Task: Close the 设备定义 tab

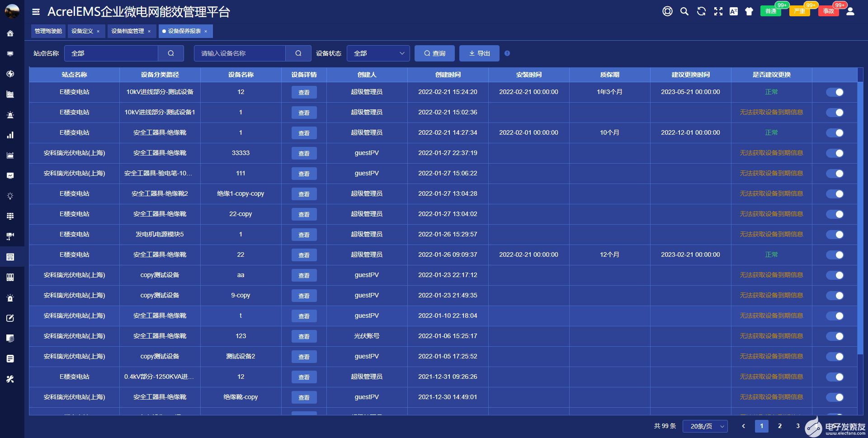Action: (98, 31)
